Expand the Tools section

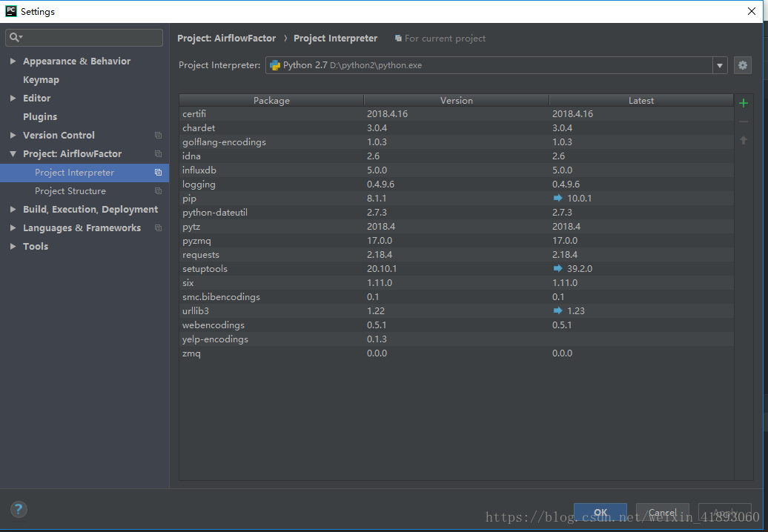13,246
